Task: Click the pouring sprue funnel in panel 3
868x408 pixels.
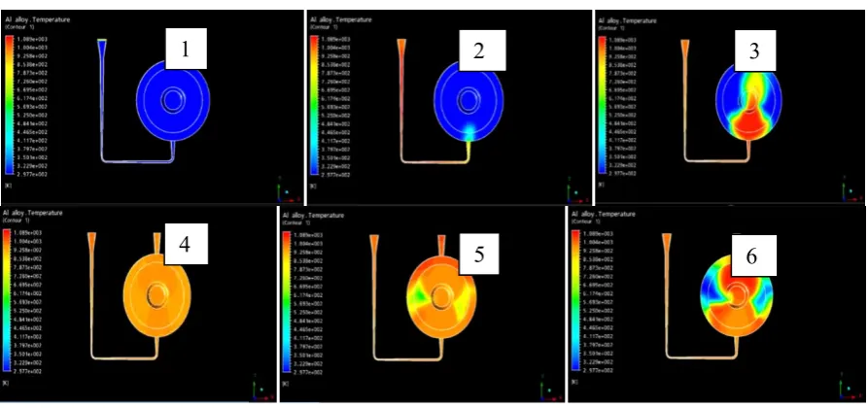Action: pyautogui.click(x=685, y=48)
